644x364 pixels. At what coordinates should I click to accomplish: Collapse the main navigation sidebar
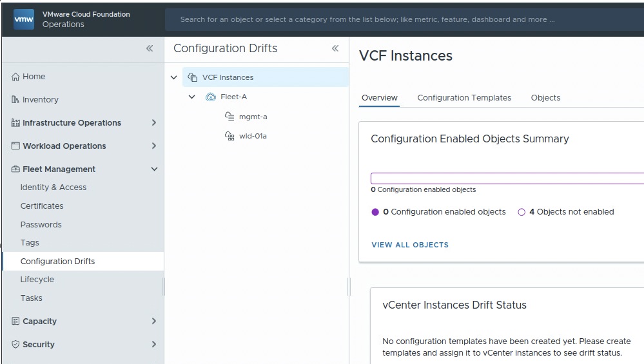(x=150, y=48)
